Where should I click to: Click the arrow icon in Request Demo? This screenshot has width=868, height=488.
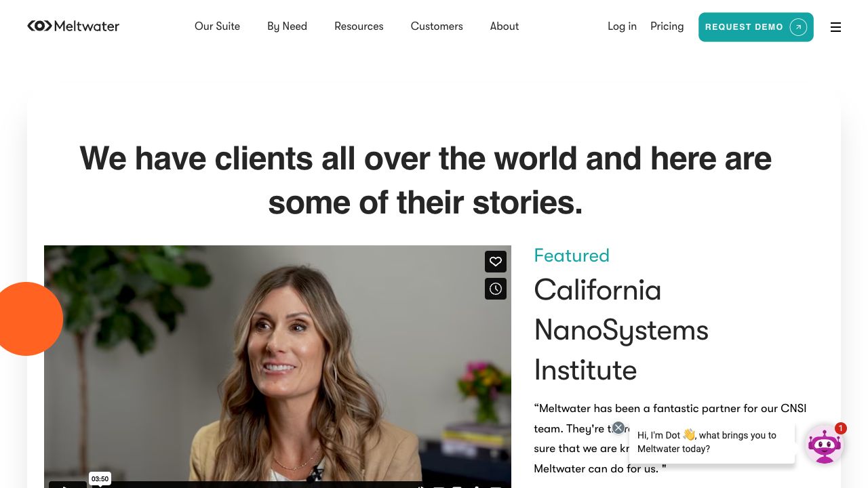coord(798,27)
